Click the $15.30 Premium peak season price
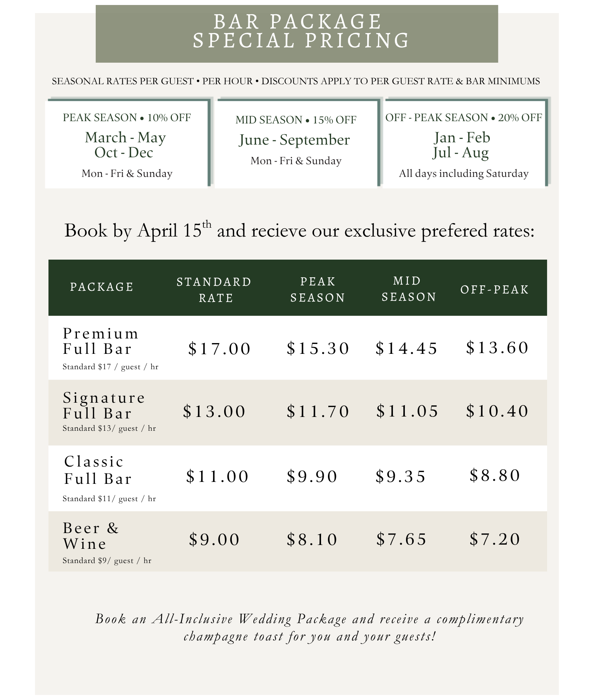This screenshot has height=700, width=594. (x=318, y=348)
